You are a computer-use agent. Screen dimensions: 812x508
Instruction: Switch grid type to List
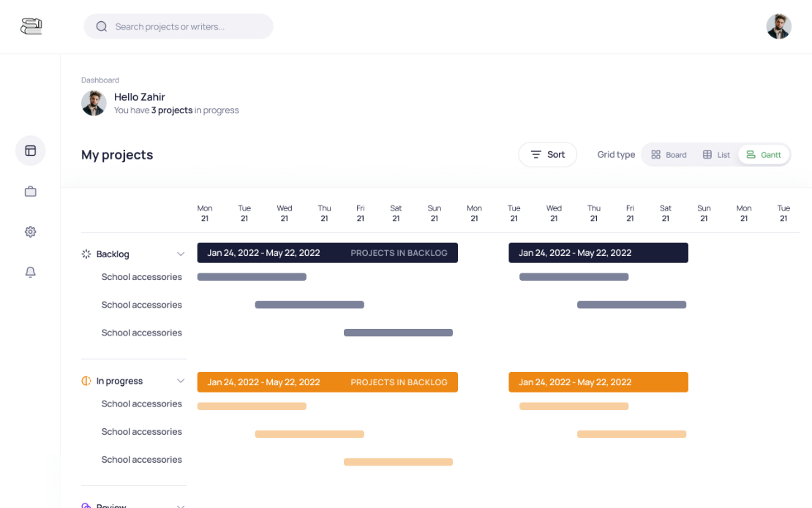(x=715, y=155)
